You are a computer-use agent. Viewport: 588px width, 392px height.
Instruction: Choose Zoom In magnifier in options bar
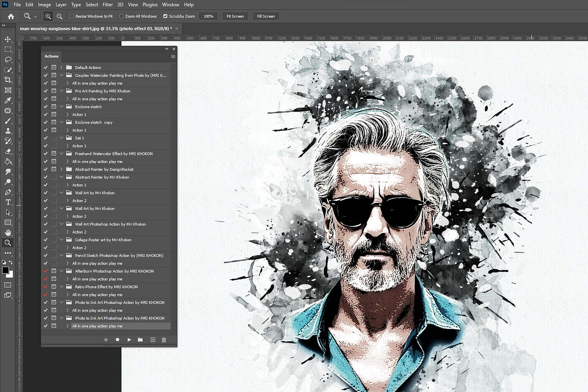[x=48, y=16]
